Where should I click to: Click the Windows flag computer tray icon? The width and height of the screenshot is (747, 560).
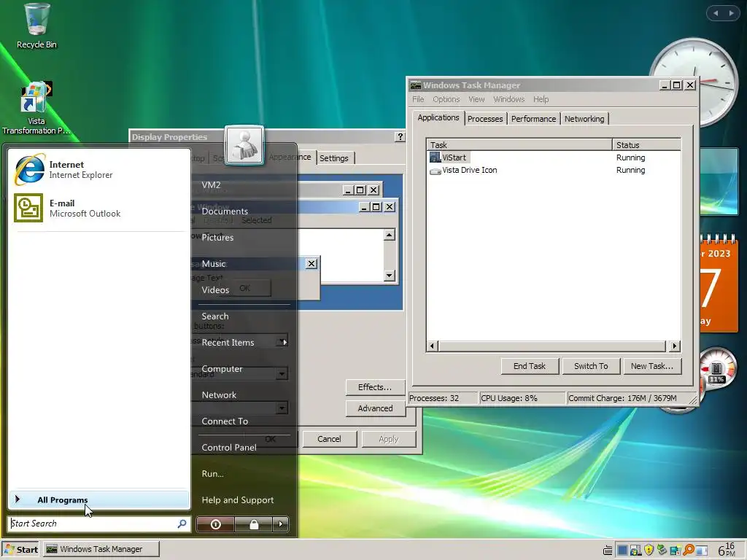tap(635, 550)
